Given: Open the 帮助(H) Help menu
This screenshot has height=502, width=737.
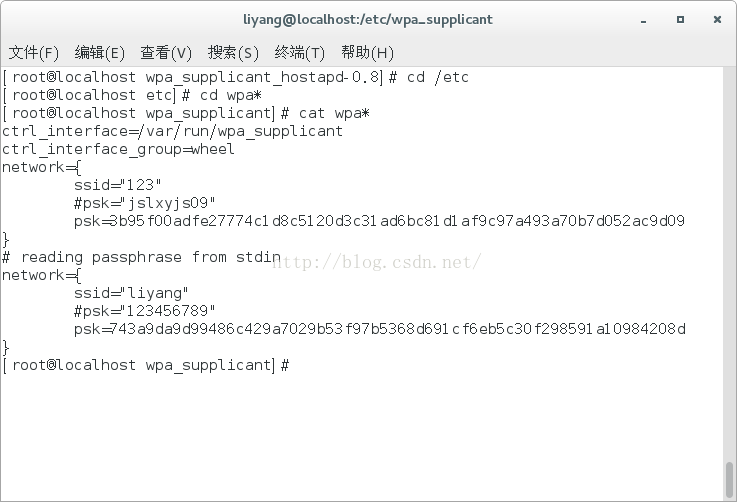Looking at the screenshot, I should pyautogui.click(x=367, y=52).
